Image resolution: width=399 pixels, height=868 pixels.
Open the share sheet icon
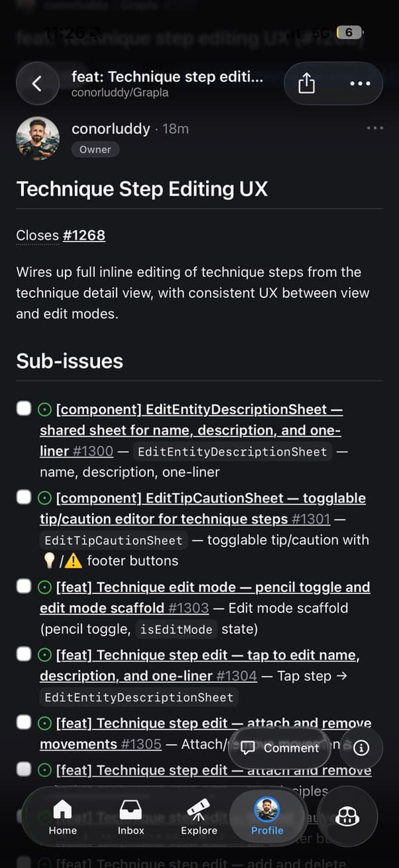click(x=306, y=84)
